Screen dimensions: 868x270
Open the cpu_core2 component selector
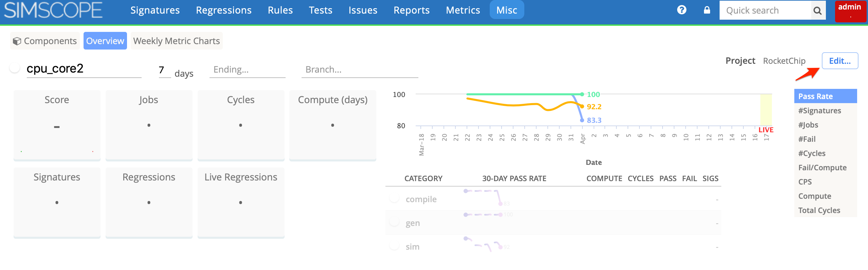tap(84, 69)
